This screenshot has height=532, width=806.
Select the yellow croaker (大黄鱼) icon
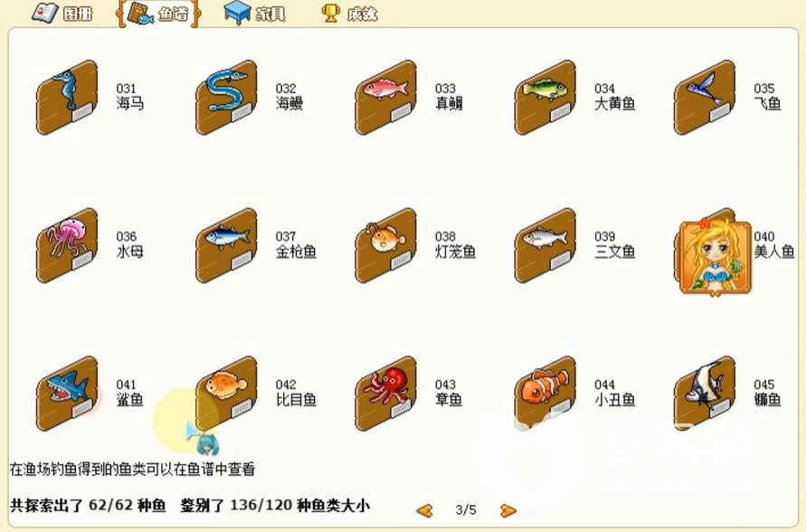545,98
